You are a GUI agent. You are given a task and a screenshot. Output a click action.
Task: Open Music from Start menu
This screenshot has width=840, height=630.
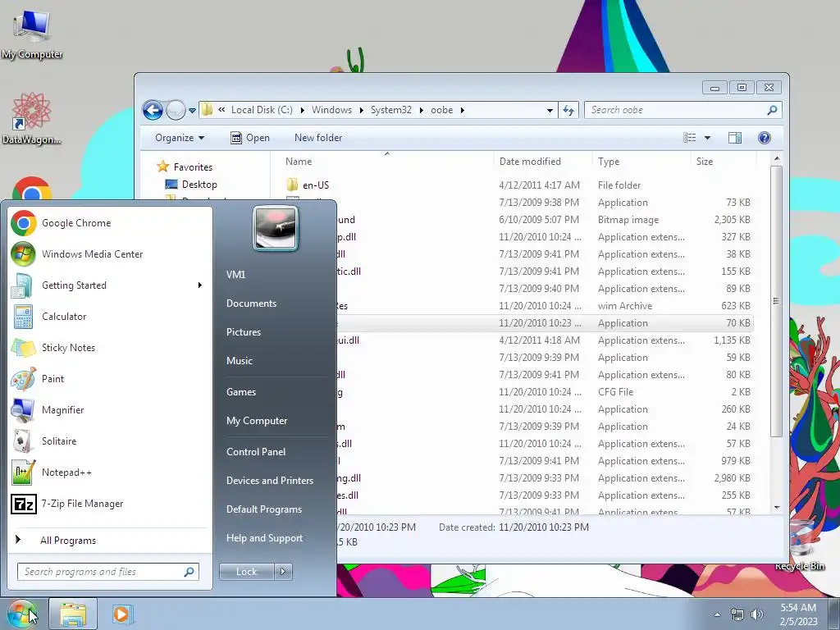point(240,361)
